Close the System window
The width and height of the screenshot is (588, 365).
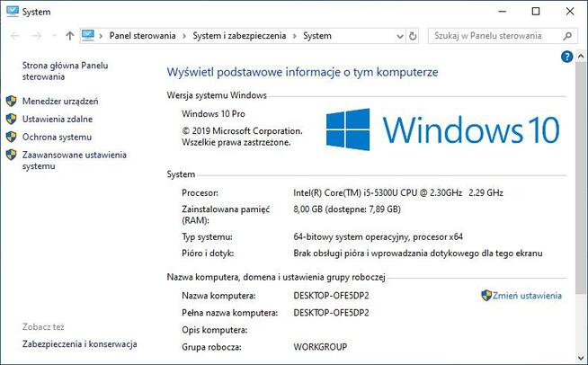pos(570,12)
